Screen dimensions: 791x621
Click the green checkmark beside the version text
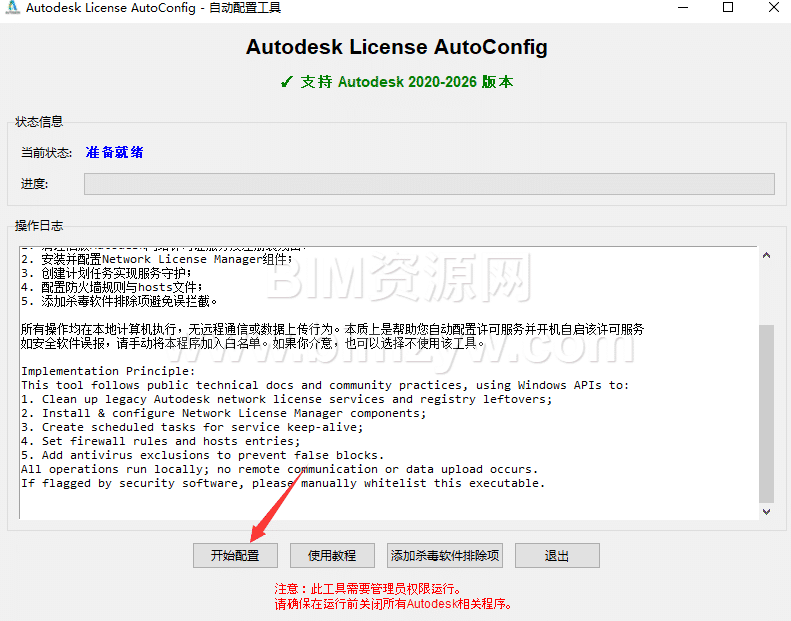coord(287,82)
